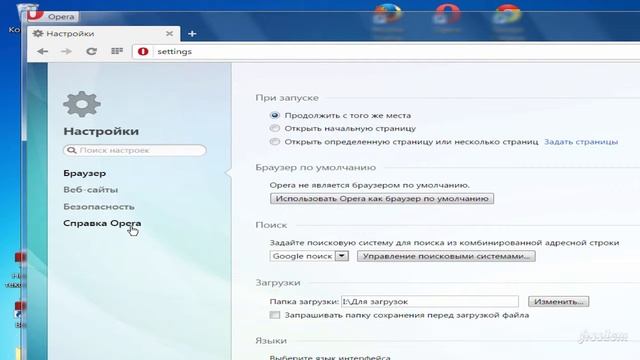Screen dimensions: 640x360
Task: Reload the page with the refresh icon
Action: click(91, 51)
